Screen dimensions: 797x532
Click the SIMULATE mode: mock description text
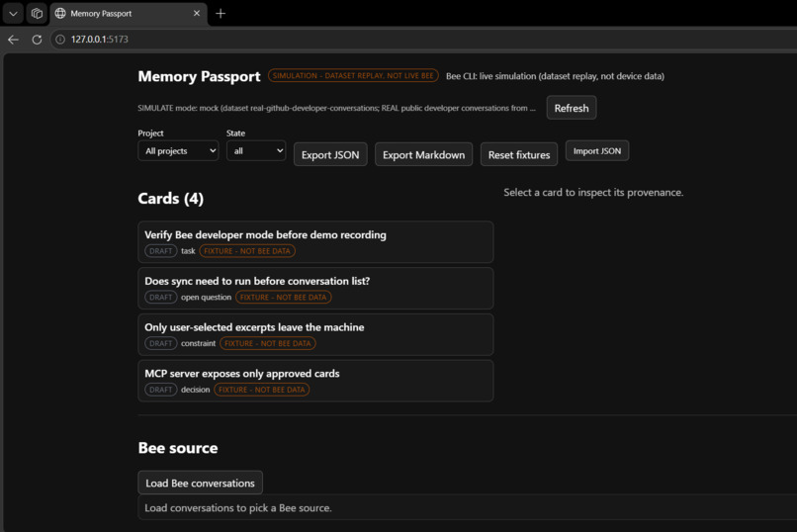pos(336,108)
